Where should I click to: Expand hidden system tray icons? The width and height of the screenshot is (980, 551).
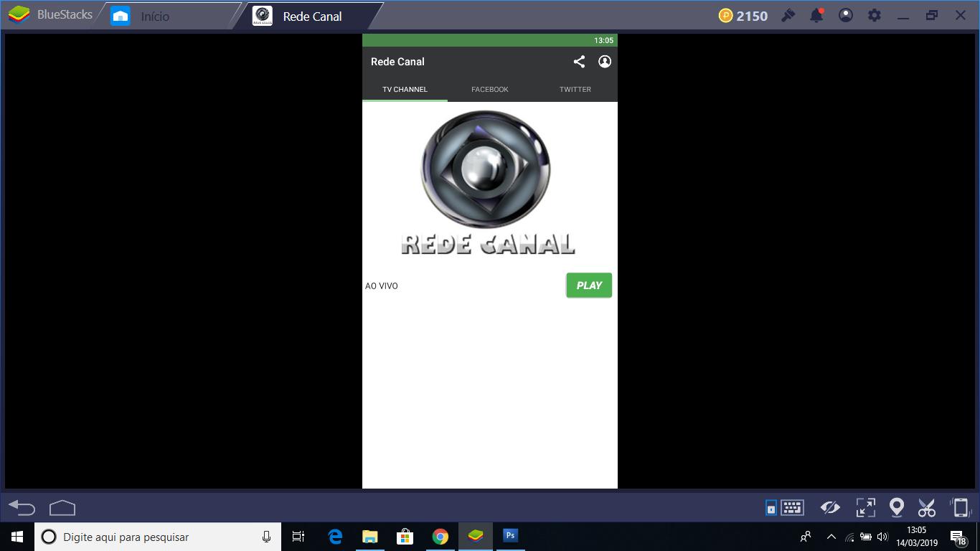(x=831, y=537)
